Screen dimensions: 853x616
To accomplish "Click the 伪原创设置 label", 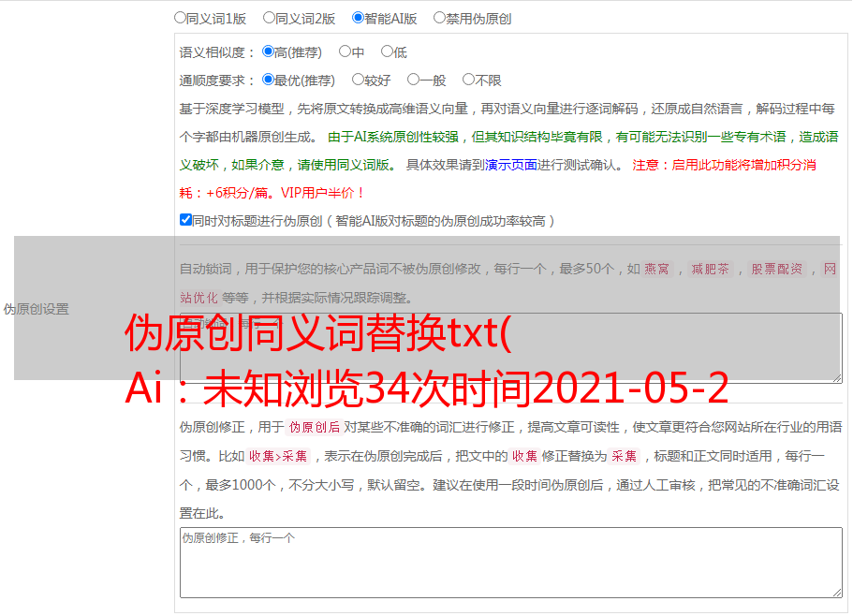I will point(36,309).
